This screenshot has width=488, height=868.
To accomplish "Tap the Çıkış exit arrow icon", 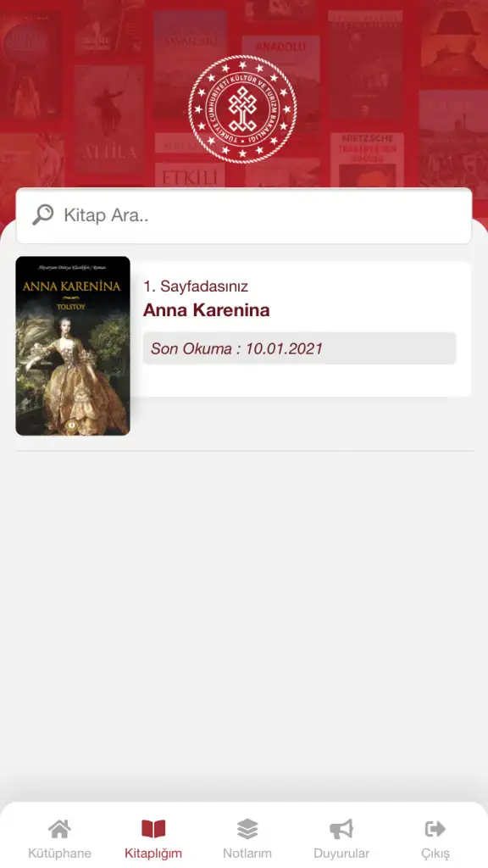I will pyautogui.click(x=435, y=829).
